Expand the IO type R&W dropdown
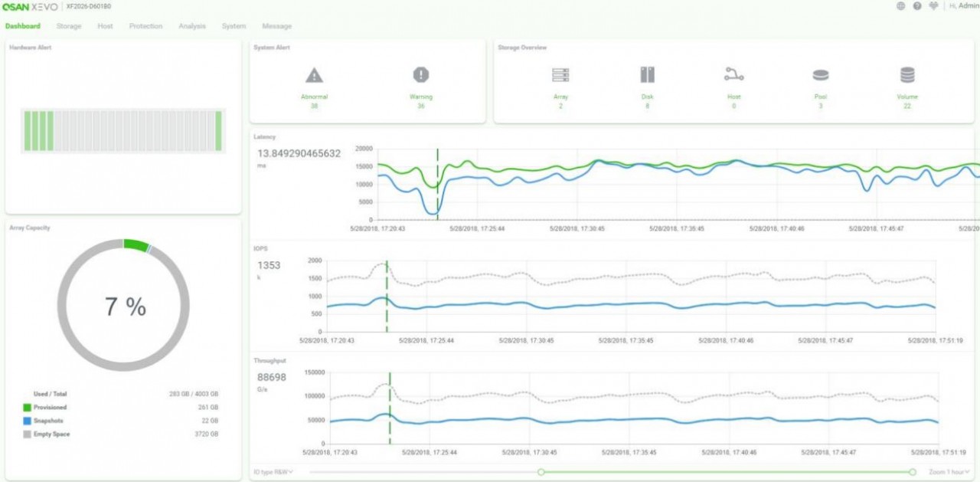980x482 pixels. (x=273, y=472)
